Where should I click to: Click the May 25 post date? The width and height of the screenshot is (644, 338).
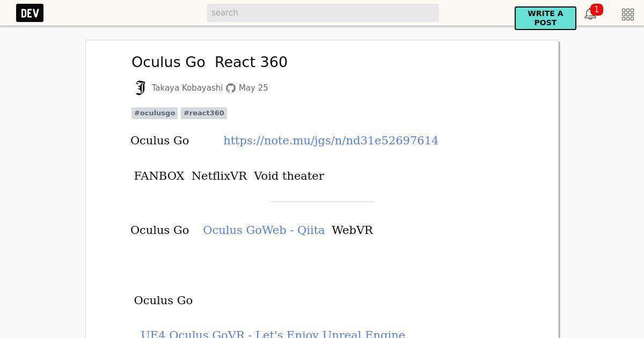point(253,88)
